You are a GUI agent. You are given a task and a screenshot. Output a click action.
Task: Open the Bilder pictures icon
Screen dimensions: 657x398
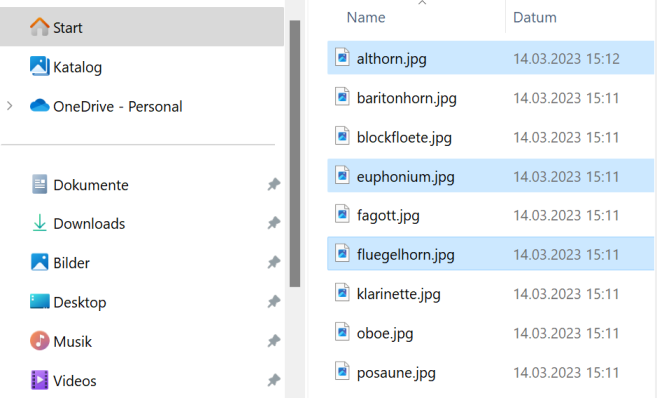tap(39, 262)
